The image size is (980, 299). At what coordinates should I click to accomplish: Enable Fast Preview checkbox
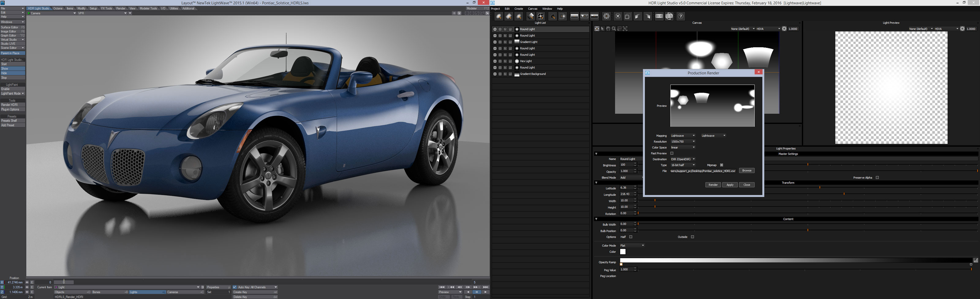[672, 153]
